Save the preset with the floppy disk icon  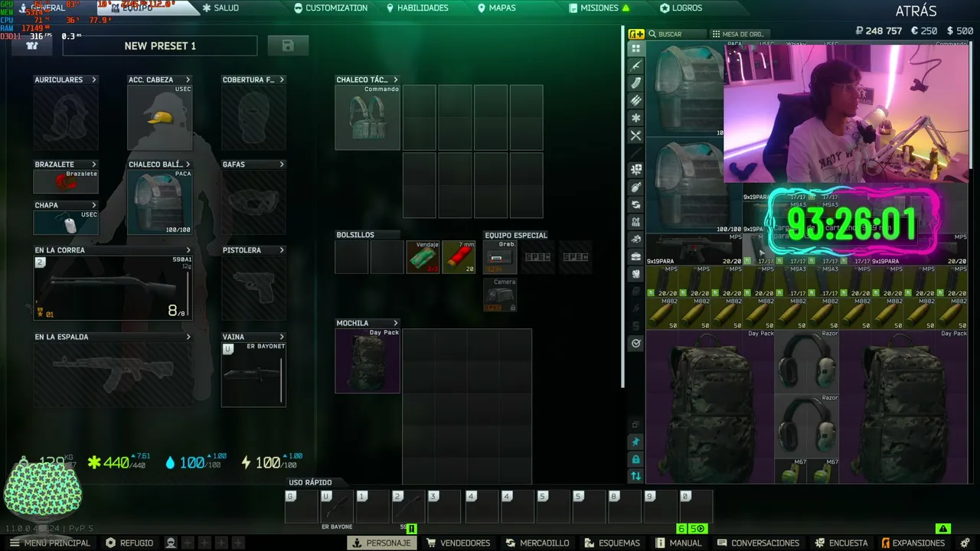tap(288, 46)
